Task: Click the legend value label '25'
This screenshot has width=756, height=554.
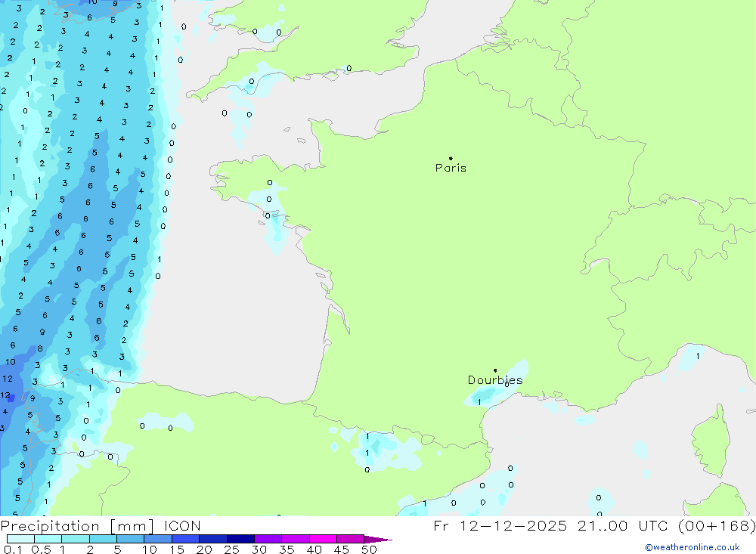Action: tap(231, 549)
